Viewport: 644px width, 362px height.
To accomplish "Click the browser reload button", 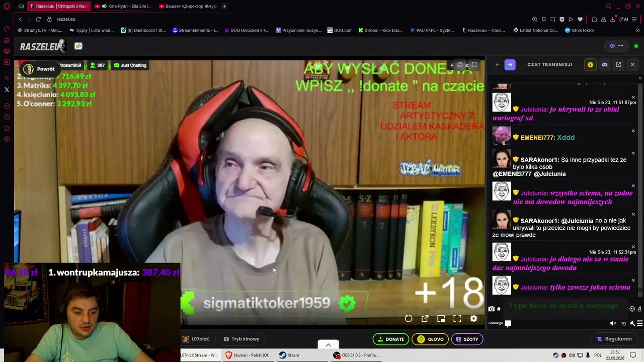I will coord(38,19).
